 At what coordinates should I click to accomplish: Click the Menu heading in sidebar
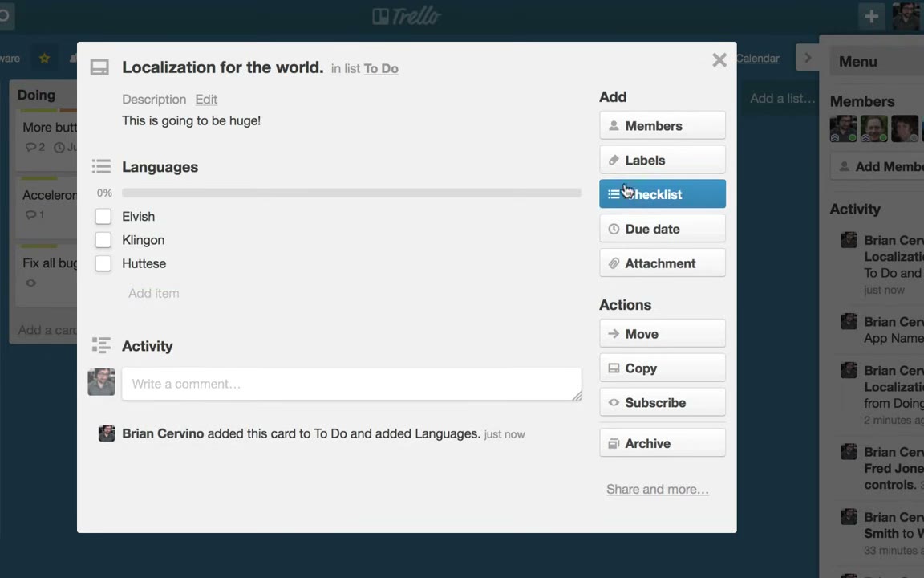point(858,61)
